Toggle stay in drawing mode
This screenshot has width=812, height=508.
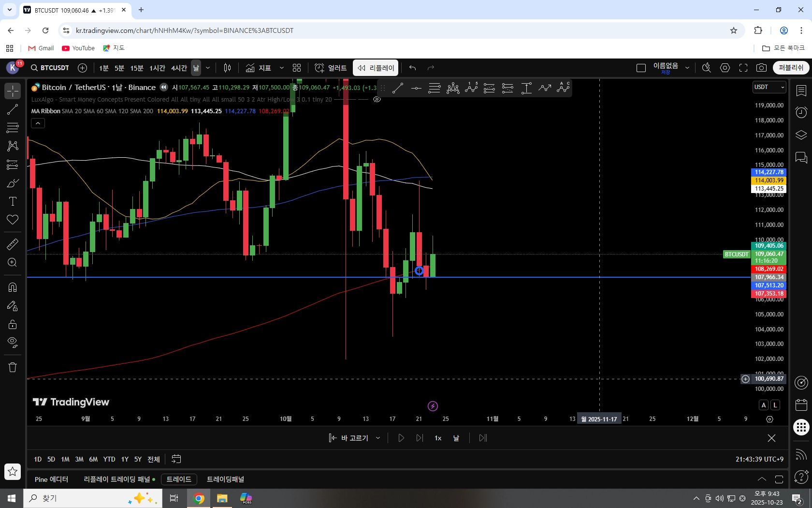(13, 306)
